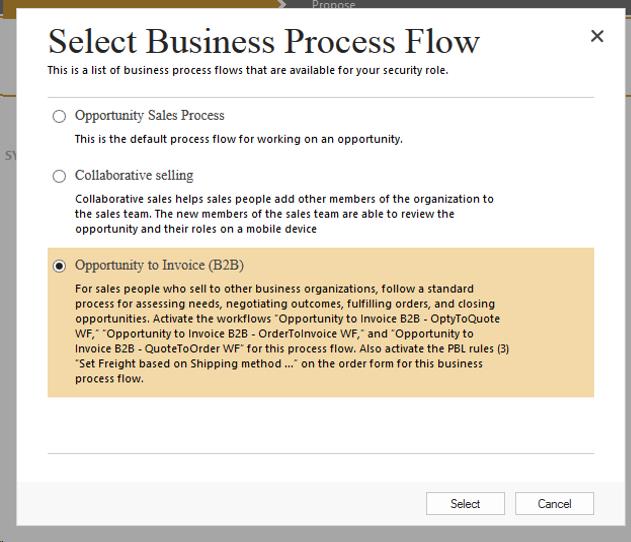631x542 pixels.
Task: Select the Opportunity Sales Process radio button
Action: 59,116
